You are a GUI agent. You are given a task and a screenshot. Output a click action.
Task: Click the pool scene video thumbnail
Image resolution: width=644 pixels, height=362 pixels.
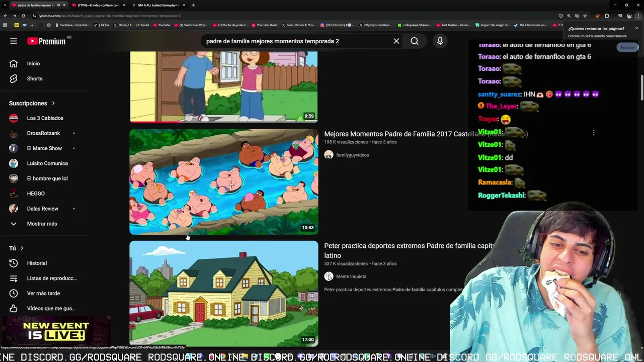click(x=224, y=182)
